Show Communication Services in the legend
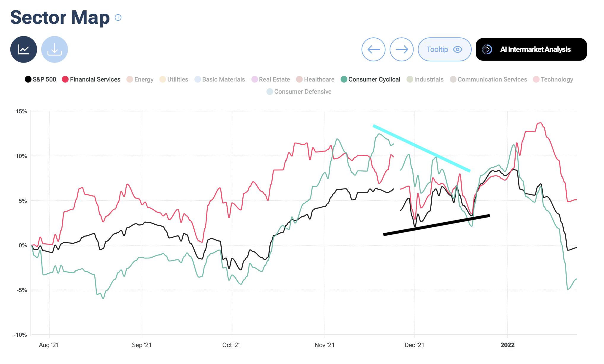This screenshot has width=604, height=364. (488, 79)
